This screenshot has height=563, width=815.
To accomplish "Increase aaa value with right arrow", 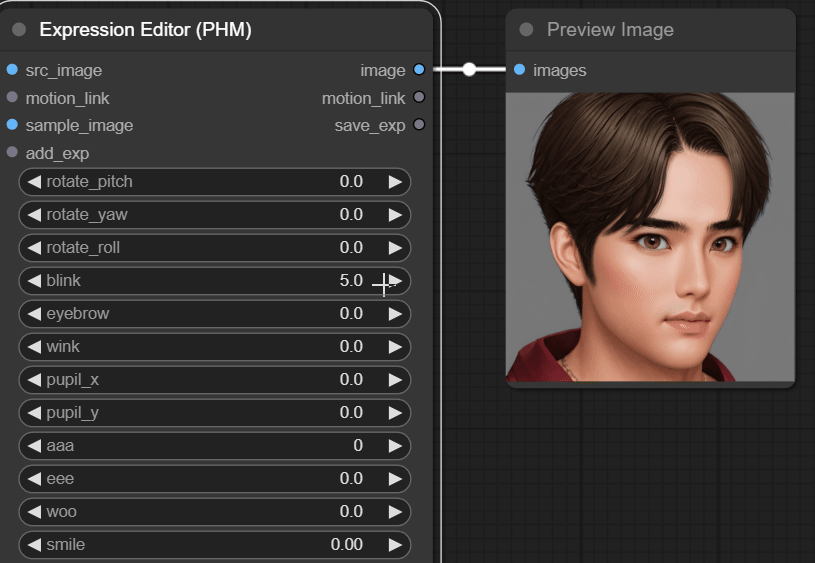I will [395, 446].
